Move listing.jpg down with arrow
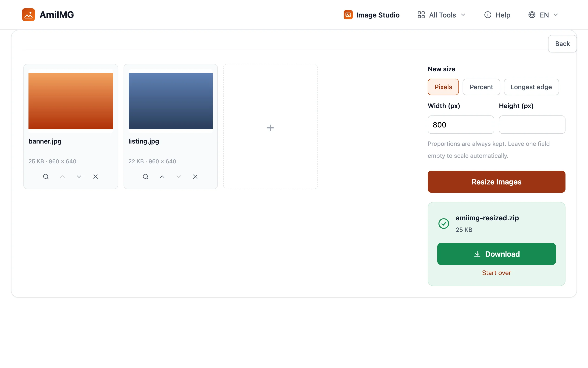Image resolution: width=588 pixels, height=368 pixels. pyautogui.click(x=179, y=177)
